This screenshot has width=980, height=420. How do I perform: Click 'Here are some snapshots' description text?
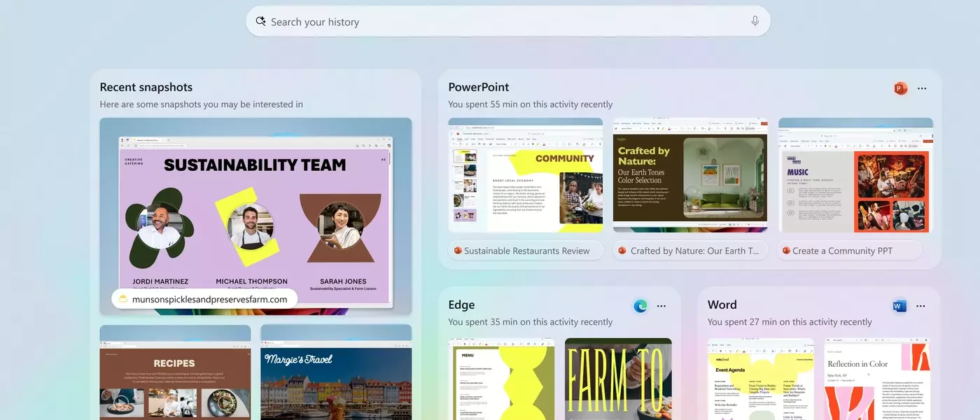201,104
